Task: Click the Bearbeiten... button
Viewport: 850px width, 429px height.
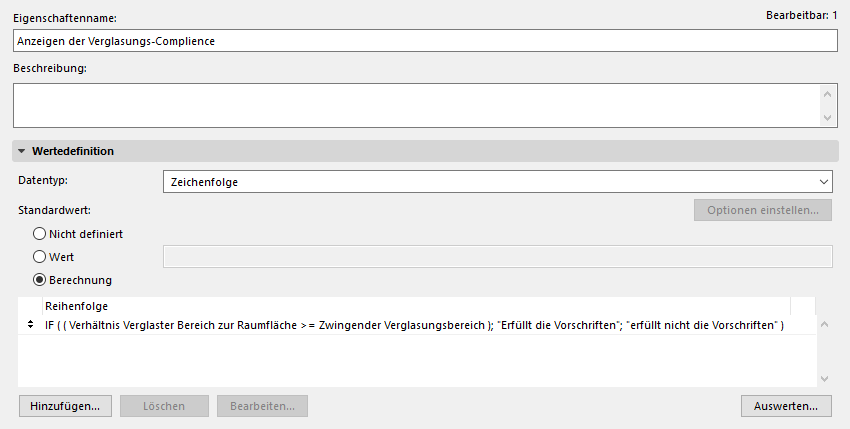Action: (262, 406)
